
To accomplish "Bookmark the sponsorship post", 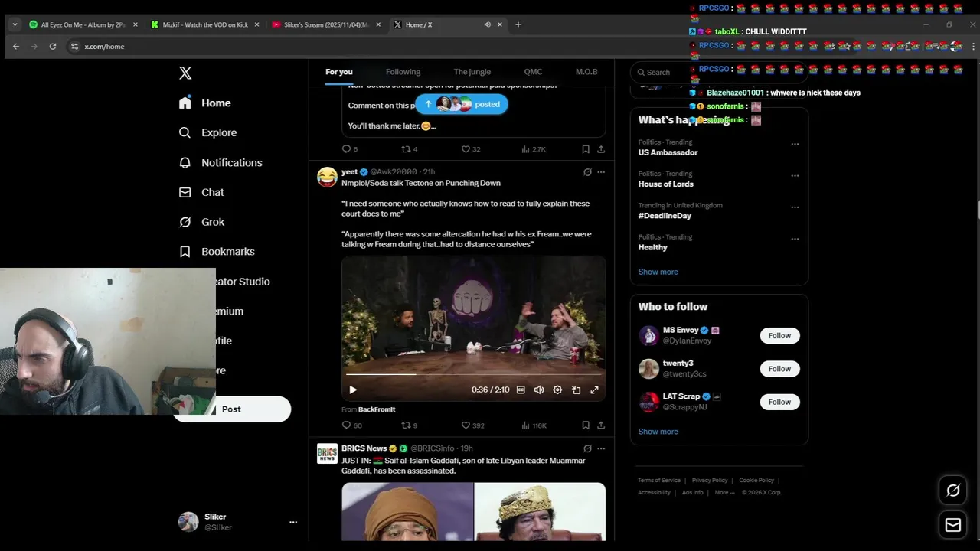I will tap(586, 149).
